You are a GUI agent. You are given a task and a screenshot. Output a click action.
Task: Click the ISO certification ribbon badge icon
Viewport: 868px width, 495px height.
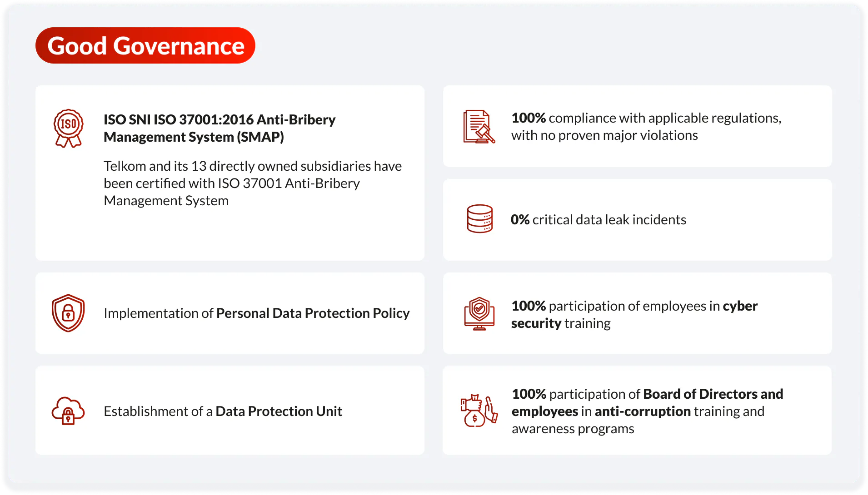69,128
